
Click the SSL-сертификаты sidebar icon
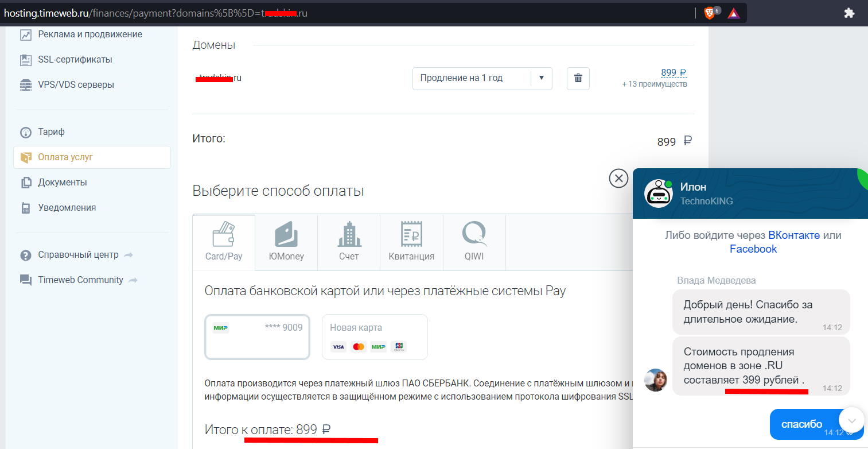click(26, 60)
